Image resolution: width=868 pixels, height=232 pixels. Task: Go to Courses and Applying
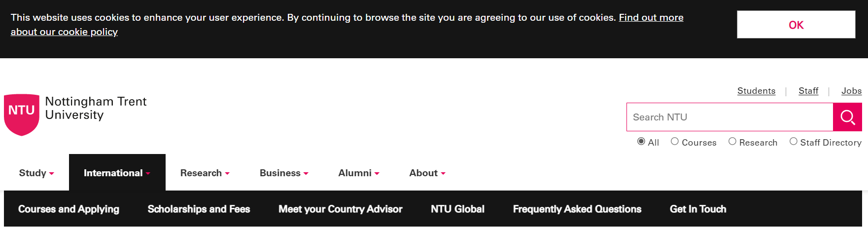69,209
